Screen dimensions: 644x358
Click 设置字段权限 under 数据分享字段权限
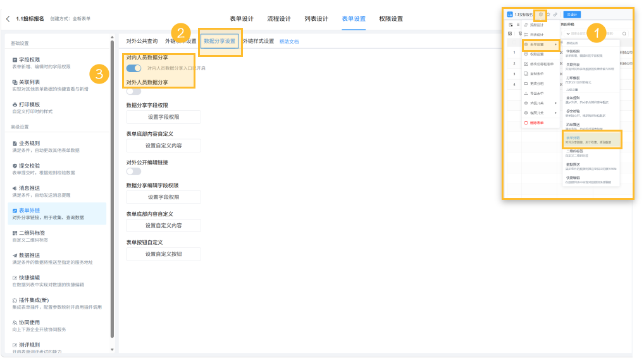(x=163, y=117)
